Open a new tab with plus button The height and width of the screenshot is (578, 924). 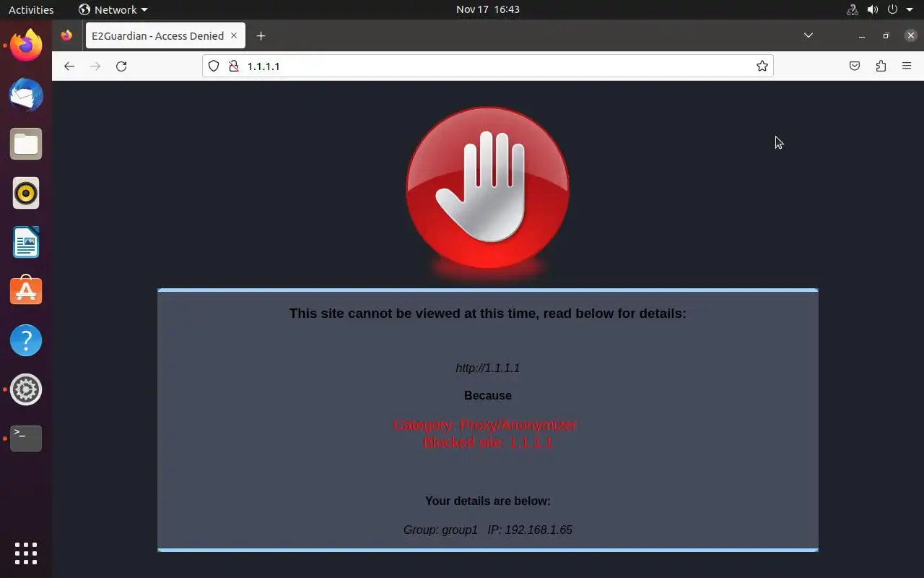[261, 35]
